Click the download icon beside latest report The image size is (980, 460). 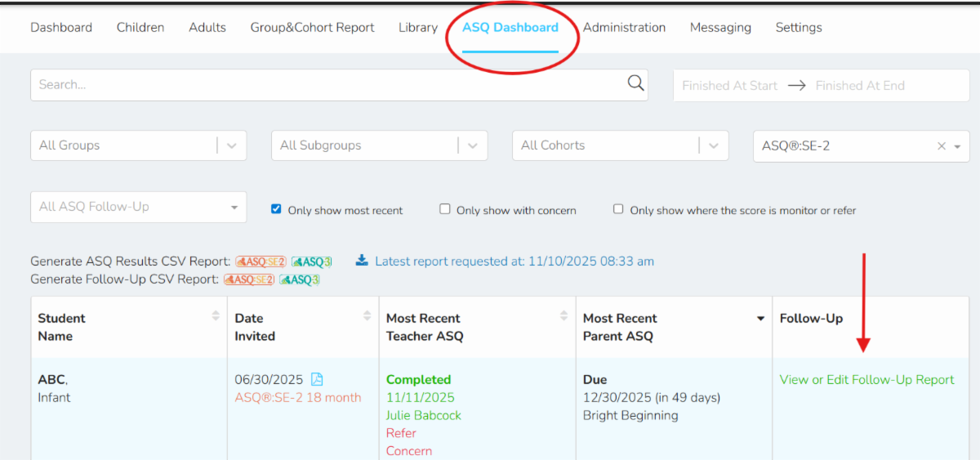point(363,261)
